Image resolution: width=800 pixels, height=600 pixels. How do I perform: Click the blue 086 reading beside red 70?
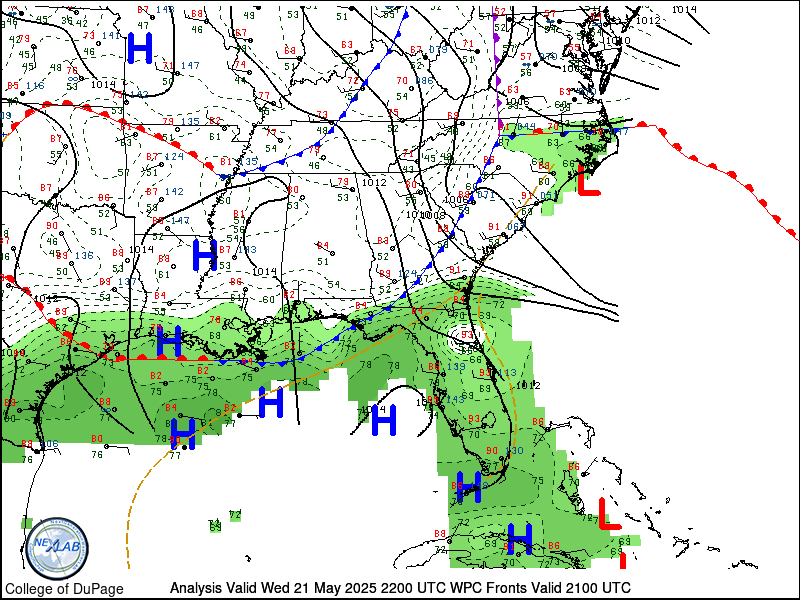coord(424,80)
